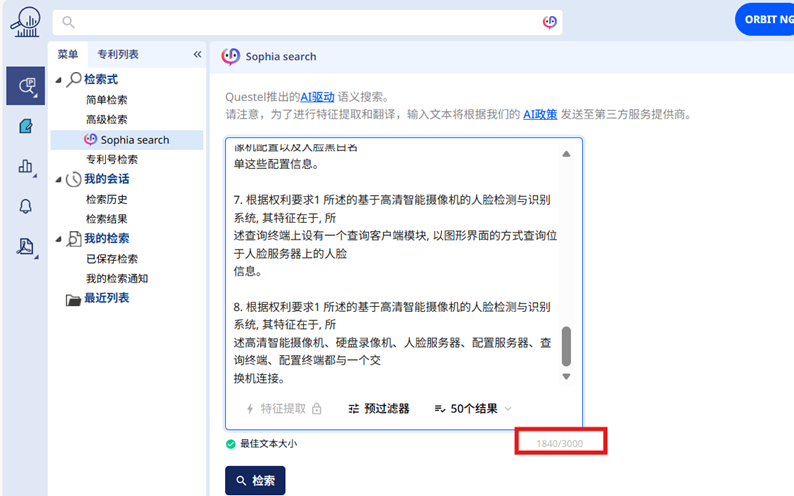Click the text area scrollbar up arrow
This screenshot has width=794, height=496.
[566, 154]
